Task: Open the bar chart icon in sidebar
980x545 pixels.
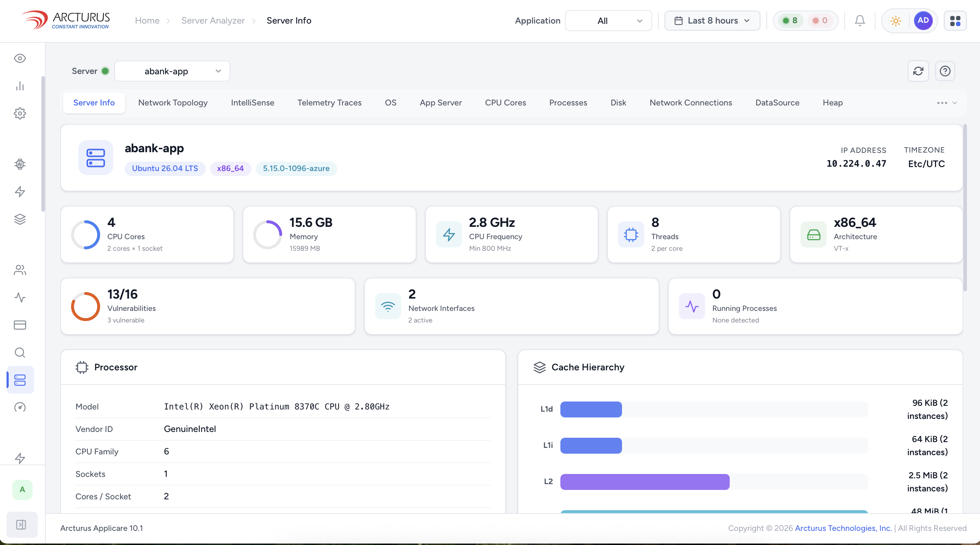Action: pos(20,86)
